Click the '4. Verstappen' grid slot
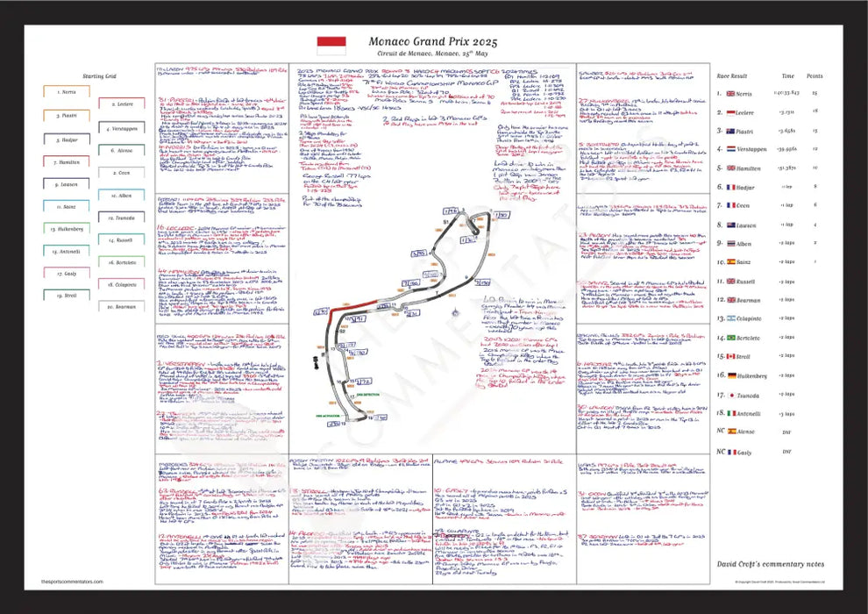 [x=121, y=127]
